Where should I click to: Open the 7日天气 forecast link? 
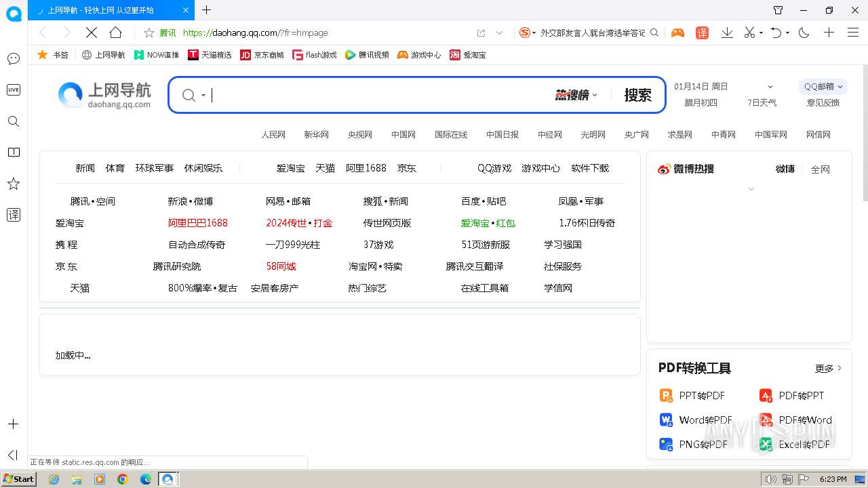coord(762,103)
